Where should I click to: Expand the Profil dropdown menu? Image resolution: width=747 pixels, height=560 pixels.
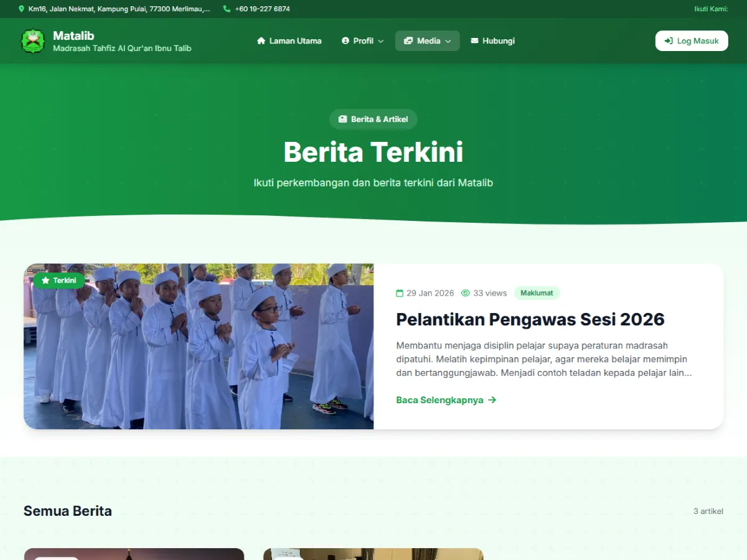click(362, 41)
